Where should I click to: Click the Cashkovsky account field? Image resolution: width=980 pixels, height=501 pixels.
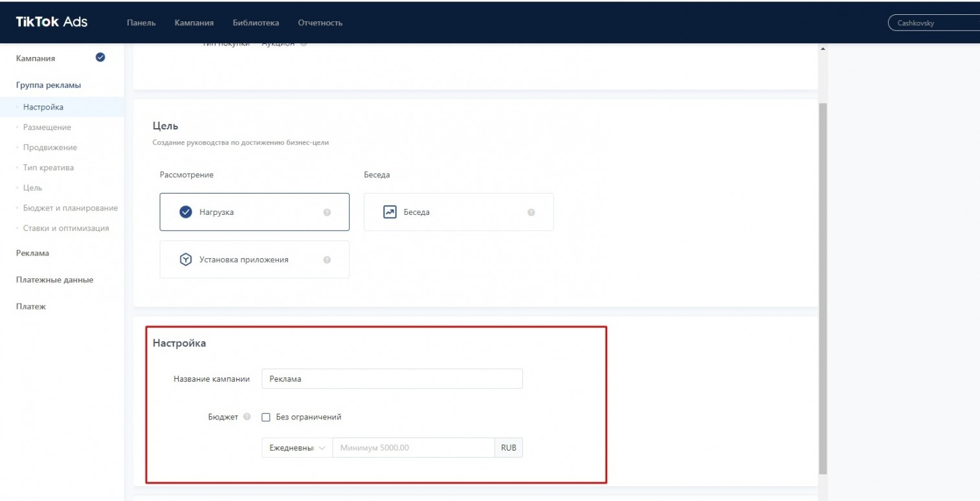[934, 23]
